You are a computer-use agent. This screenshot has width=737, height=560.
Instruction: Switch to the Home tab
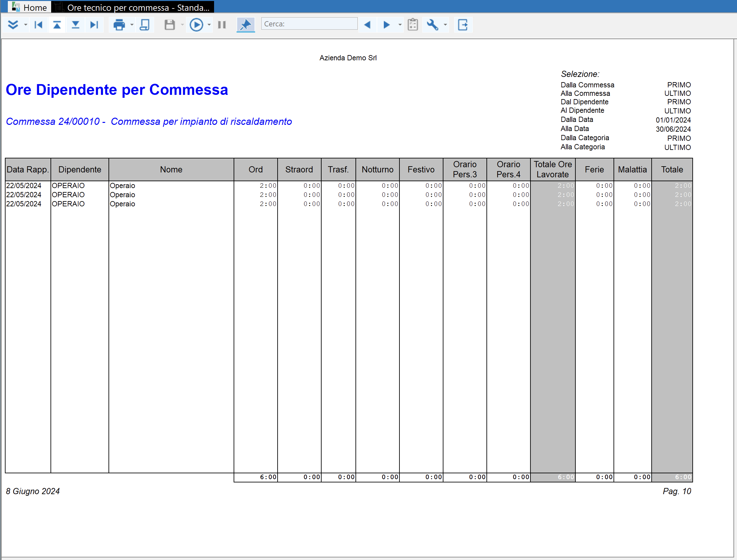point(29,7)
